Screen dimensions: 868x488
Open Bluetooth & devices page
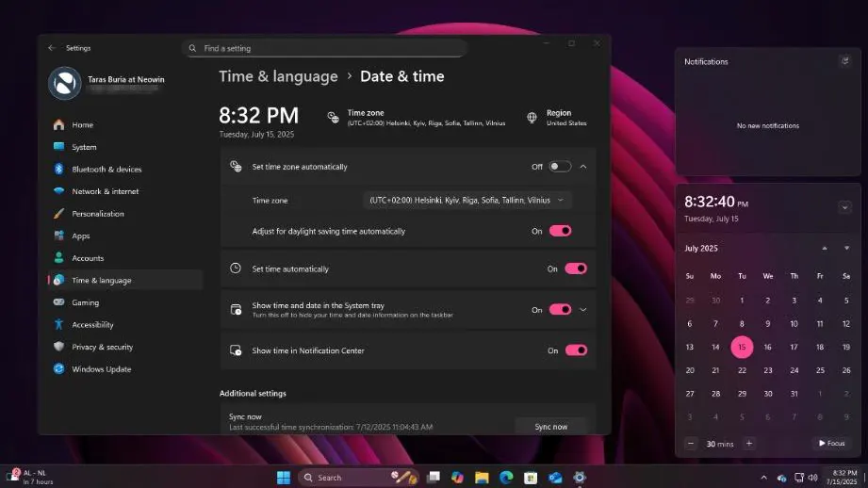(125, 170)
